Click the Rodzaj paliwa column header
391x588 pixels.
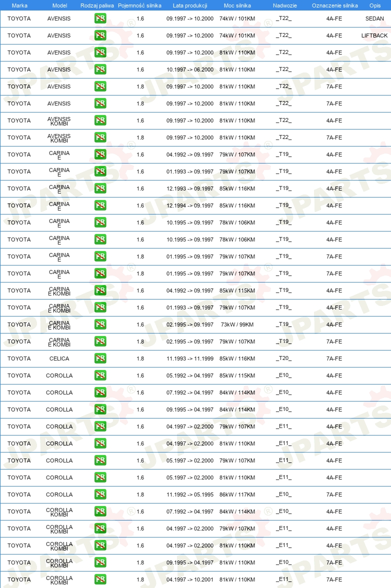(x=97, y=5)
